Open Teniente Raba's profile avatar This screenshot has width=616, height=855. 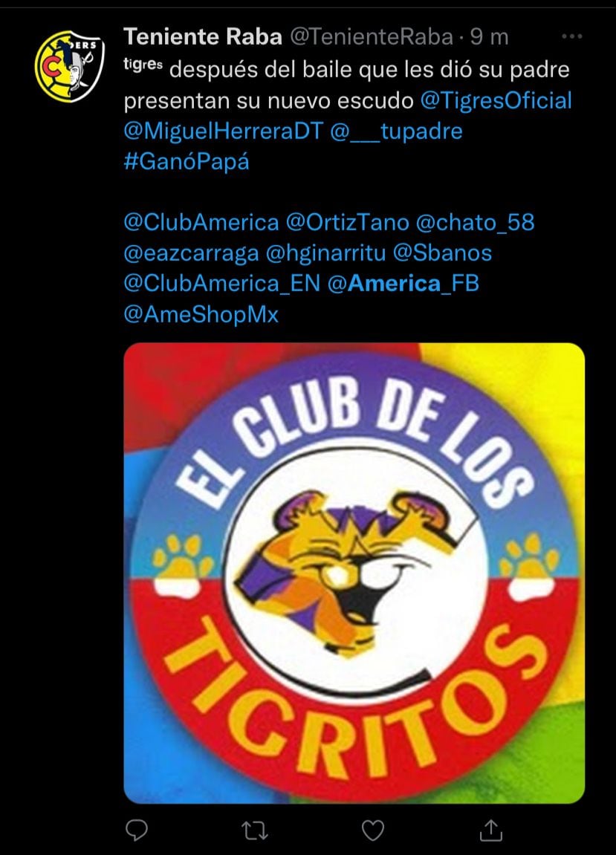(x=69, y=66)
